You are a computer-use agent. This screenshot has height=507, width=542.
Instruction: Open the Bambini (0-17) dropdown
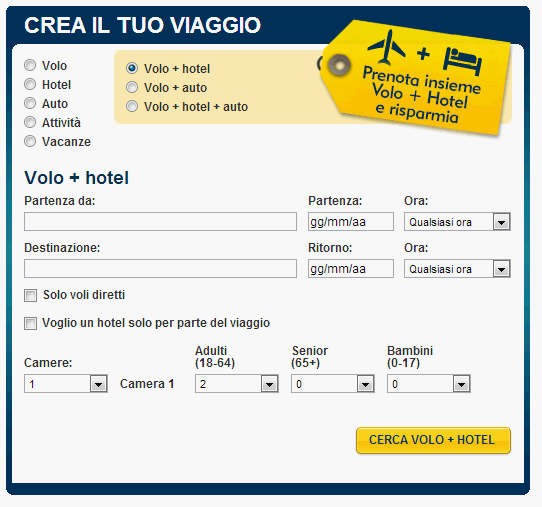pos(429,384)
